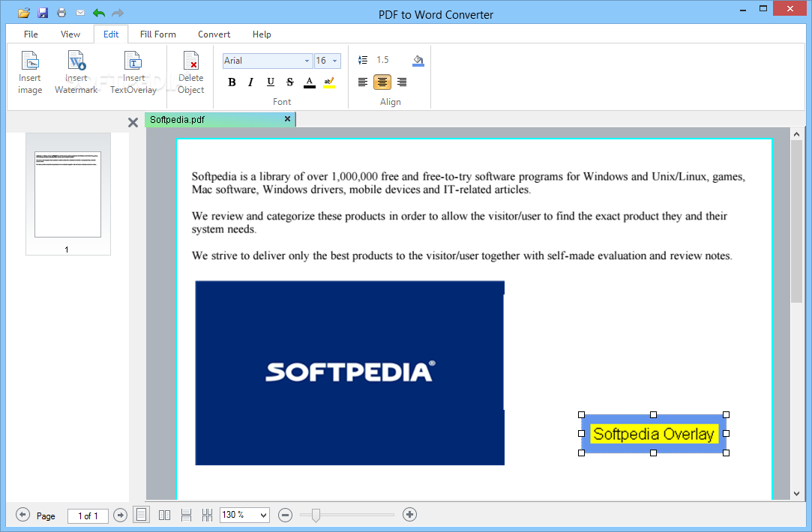Select the SOFTPEDIA logo image
This screenshot has width=812, height=532.
coord(349,372)
